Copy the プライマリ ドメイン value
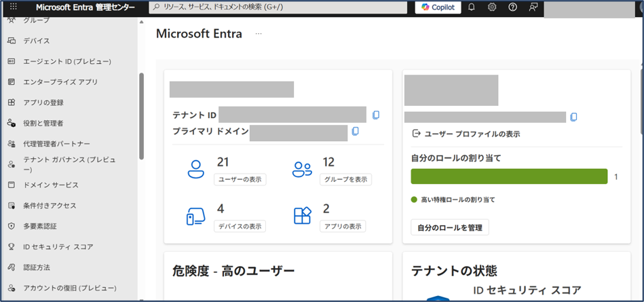644x302 pixels. pos(356,131)
